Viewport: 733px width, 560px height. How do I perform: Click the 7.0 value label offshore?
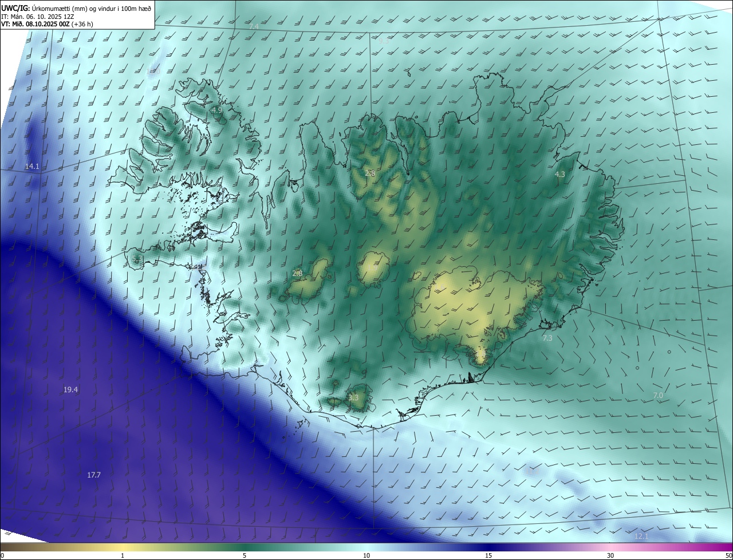(x=658, y=396)
